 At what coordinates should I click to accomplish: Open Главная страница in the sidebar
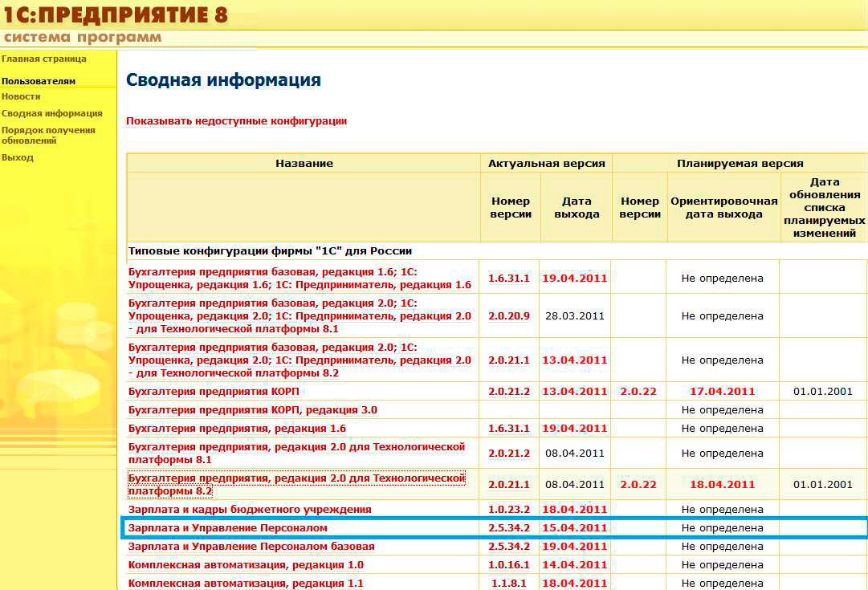click(x=44, y=59)
